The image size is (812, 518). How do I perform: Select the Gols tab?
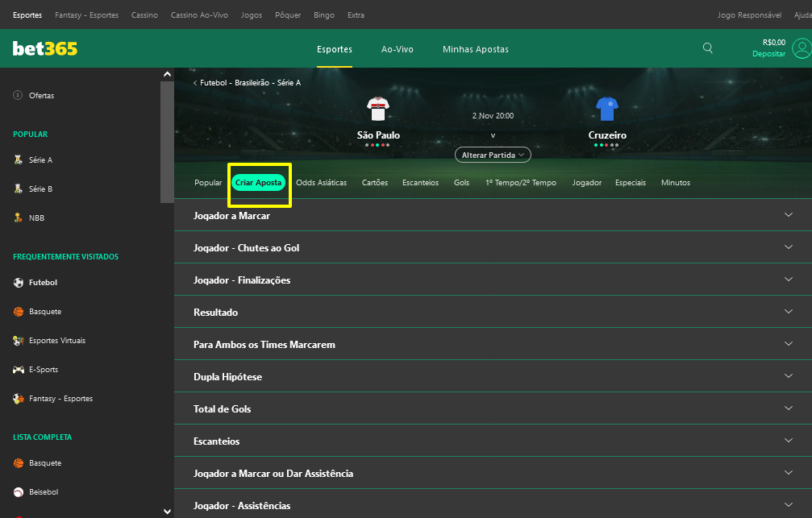tap(461, 183)
